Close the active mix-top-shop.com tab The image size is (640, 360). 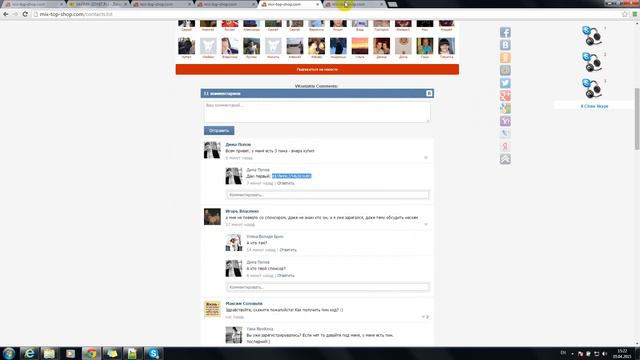point(318,4)
